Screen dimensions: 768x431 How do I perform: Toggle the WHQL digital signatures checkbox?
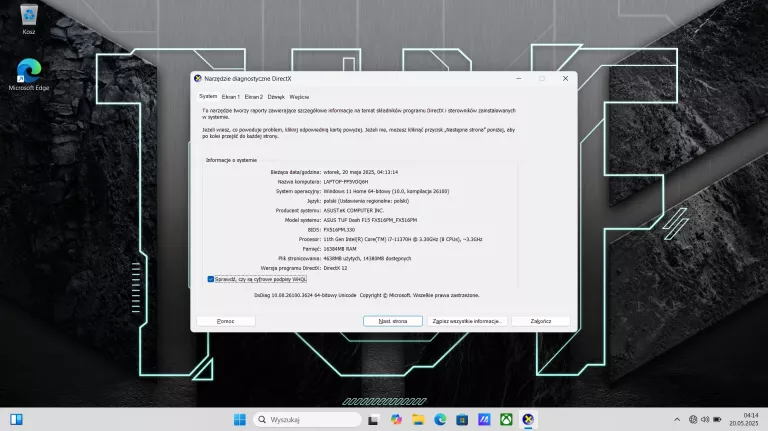click(x=210, y=279)
